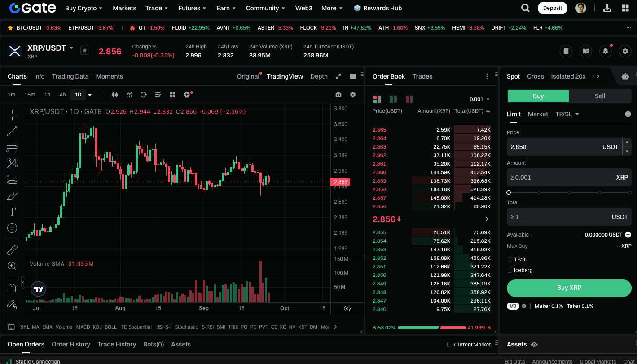Open the Order History tab
The image size is (637, 364).
pyautogui.click(x=71, y=344)
